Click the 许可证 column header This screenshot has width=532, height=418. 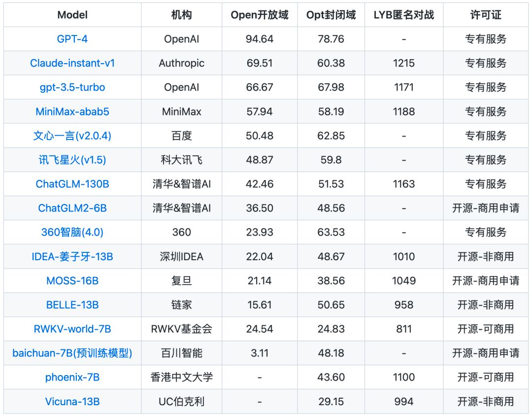(486, 15)
